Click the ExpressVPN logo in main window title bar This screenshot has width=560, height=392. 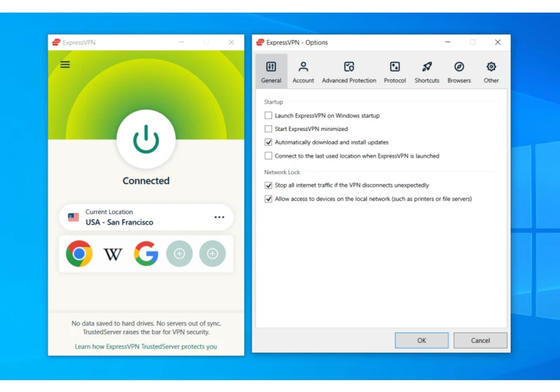(56, 42)
